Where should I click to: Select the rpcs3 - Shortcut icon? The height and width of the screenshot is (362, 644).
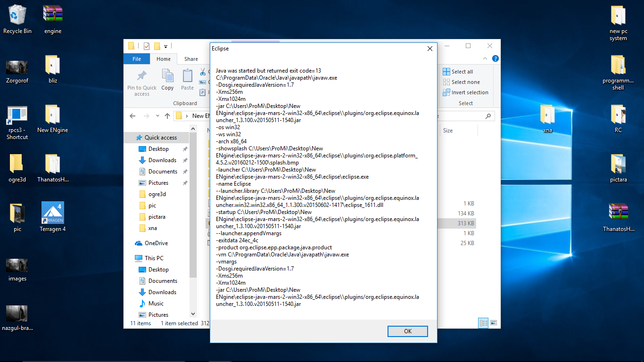(17, 123)
